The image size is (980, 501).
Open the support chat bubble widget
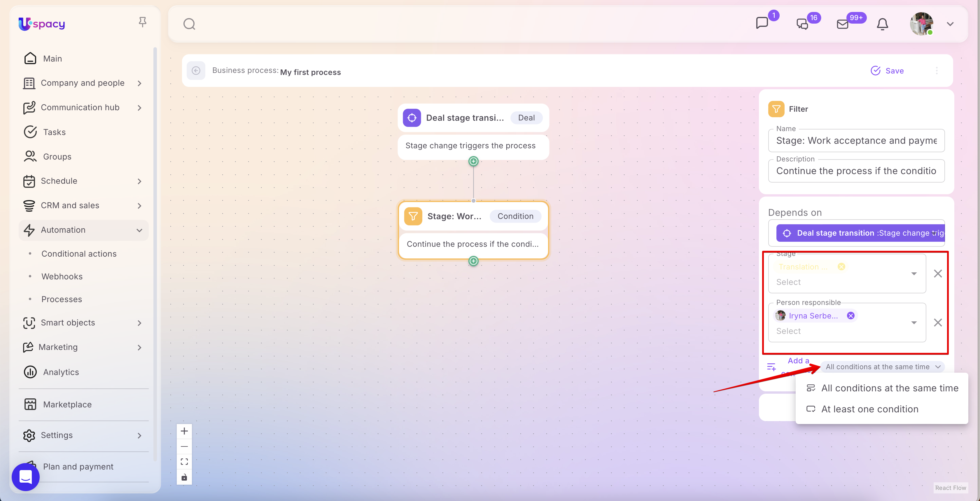click(25, 477)
